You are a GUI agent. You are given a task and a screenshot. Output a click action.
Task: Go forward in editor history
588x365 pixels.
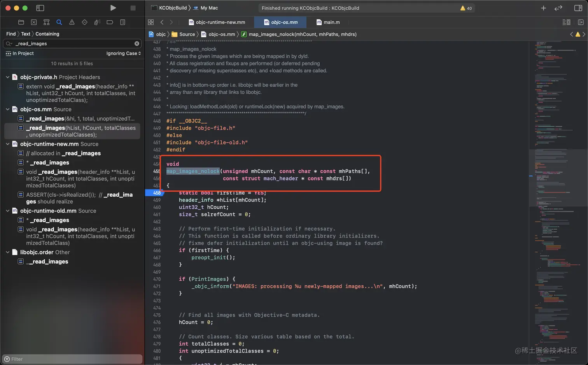[x=171, y=22]
